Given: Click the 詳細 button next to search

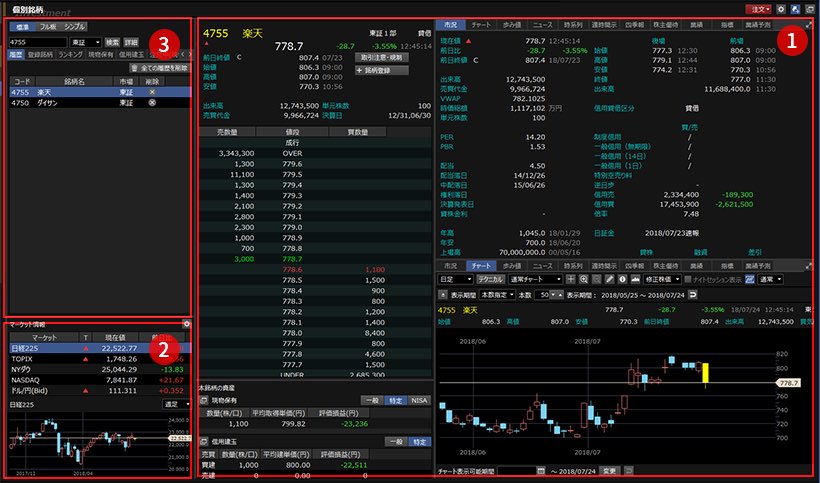Looking at the screenshot, I should 131,42.
